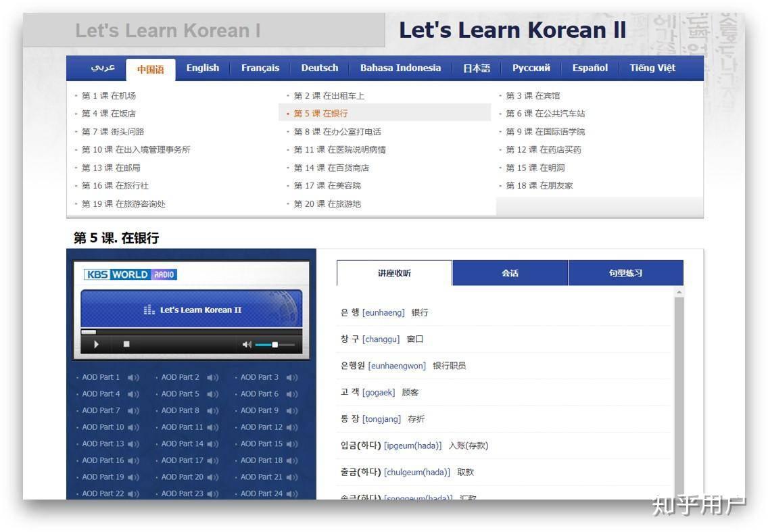The image size is (768, 532).
Task: Click the audio progress bar track
Action: pos(191,332)
